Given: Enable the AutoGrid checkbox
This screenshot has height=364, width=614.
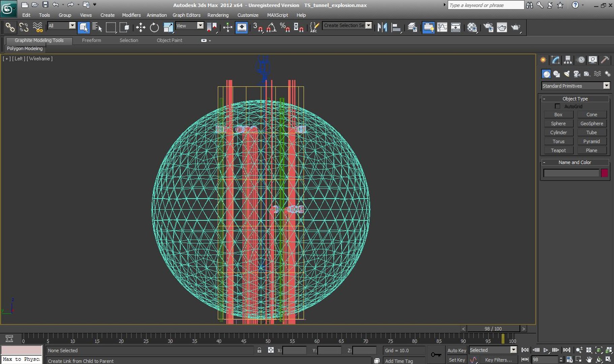Looking at the screenshot, I should [557, 107].
